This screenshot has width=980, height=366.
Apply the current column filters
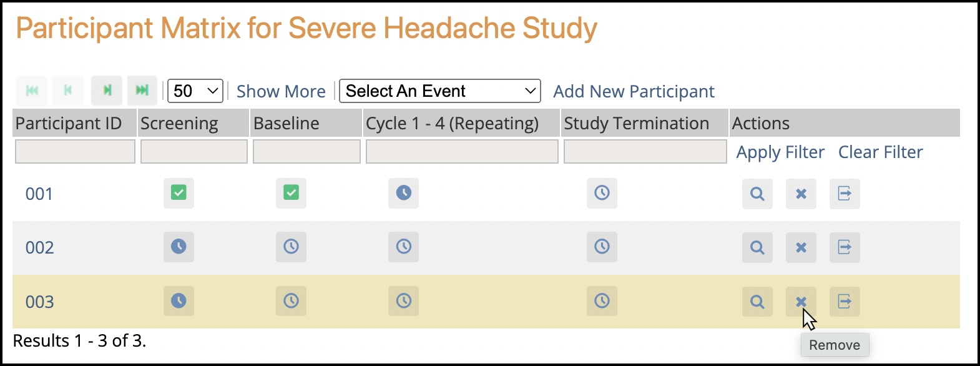coord(780,152)
